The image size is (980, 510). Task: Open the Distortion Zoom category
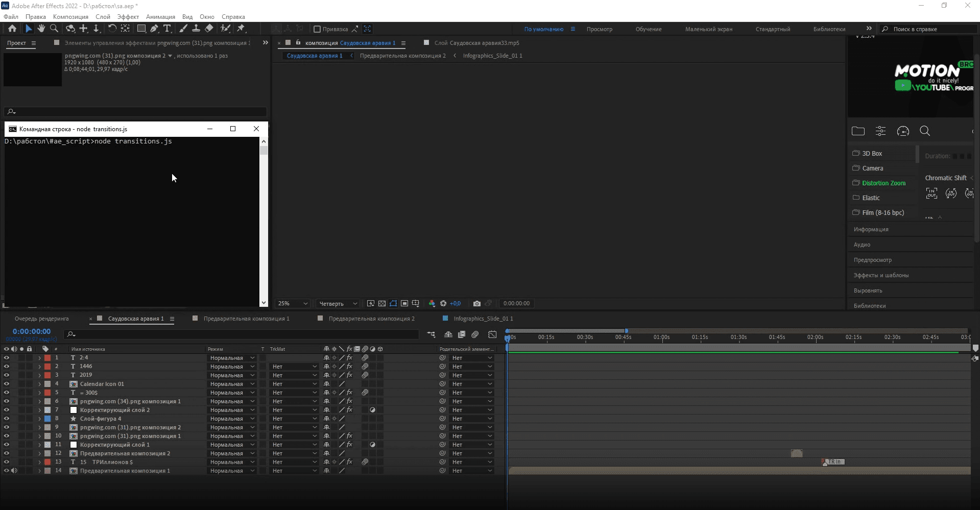(x=883, y=183)
